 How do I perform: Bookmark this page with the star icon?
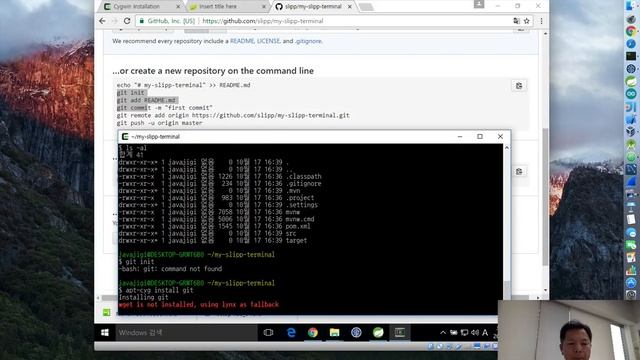click(x=527, y=21)
